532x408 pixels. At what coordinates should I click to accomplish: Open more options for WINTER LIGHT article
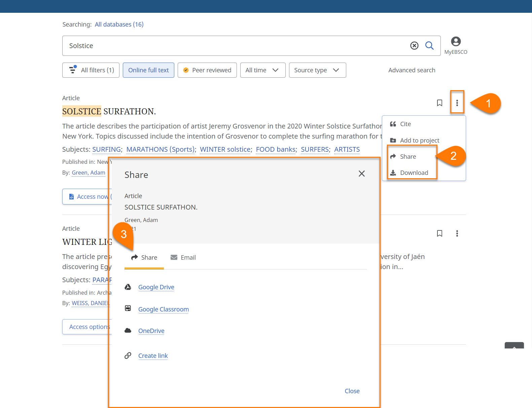point(457,233)
